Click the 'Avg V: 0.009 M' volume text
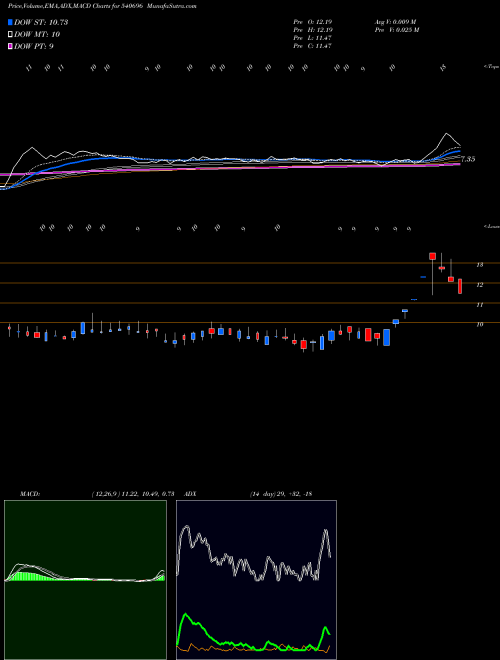Image resolution: width=500 pixels, height=660 pixels. click(395, 22)
